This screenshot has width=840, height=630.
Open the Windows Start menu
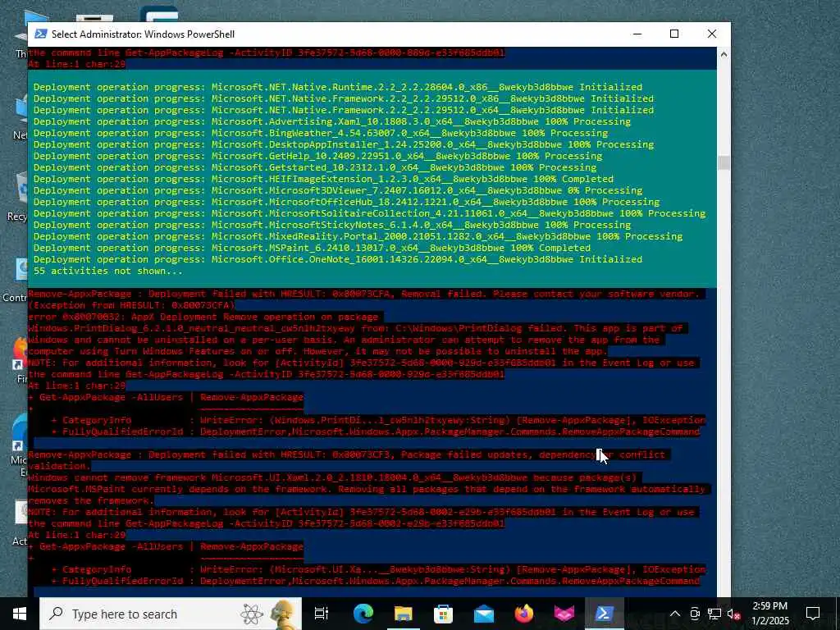tap(20, 614)
